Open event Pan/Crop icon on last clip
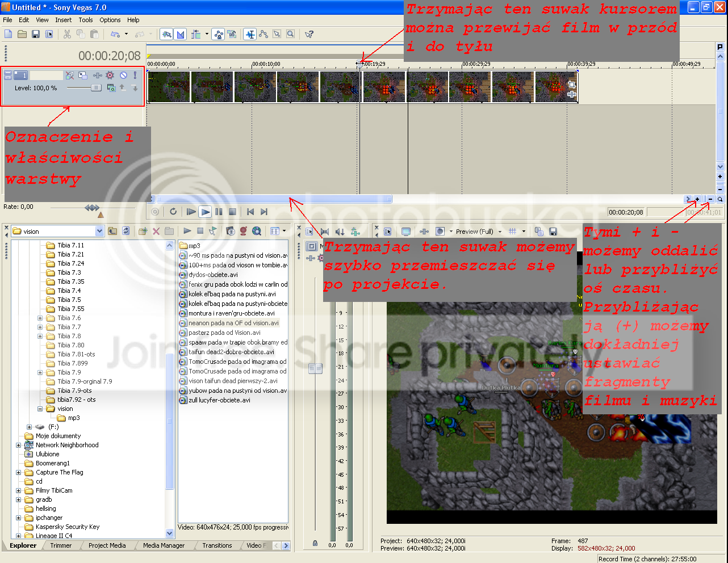Image resolution: width=728 pixels, height=563 pixels. pos(572,85)
